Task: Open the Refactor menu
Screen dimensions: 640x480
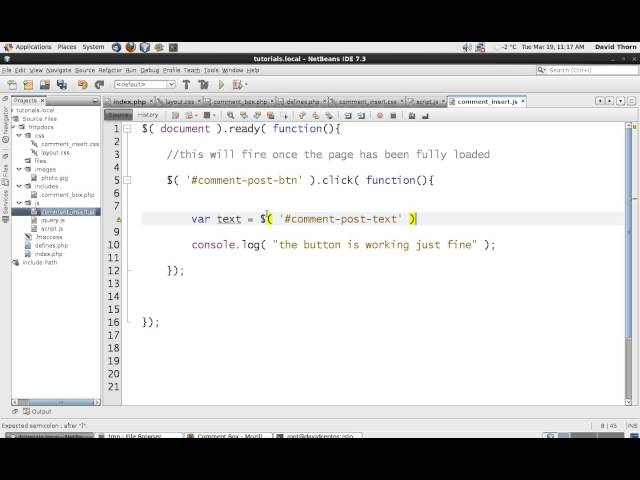Action: [110, 70]
